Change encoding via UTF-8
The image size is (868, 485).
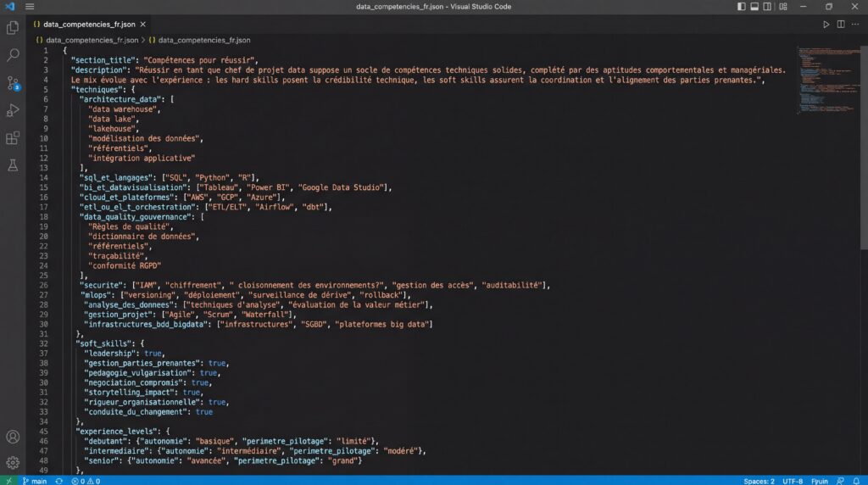coord(793,481)
